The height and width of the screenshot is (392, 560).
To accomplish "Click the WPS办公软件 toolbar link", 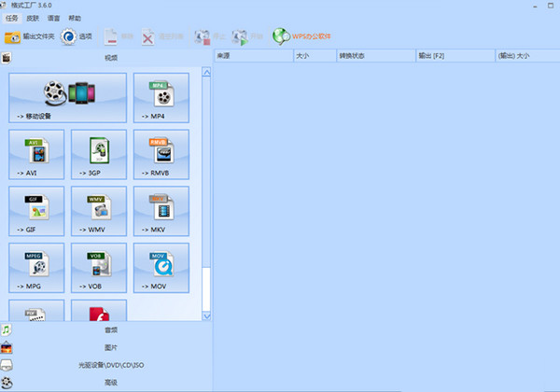I will (x=306, y=37).
